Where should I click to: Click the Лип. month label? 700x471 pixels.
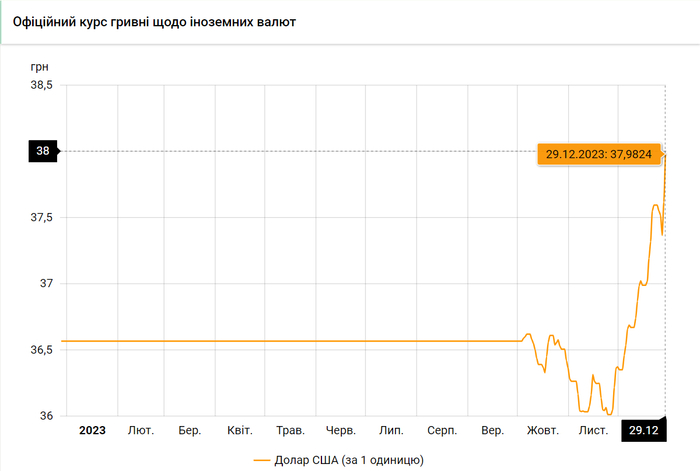click(391, 430)
